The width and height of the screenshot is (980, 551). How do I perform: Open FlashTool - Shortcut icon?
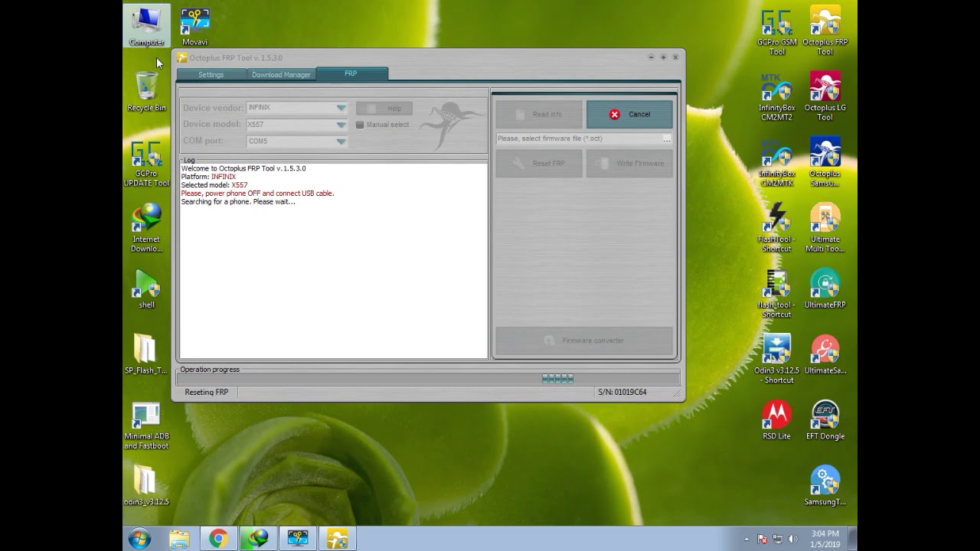(776, 228)
